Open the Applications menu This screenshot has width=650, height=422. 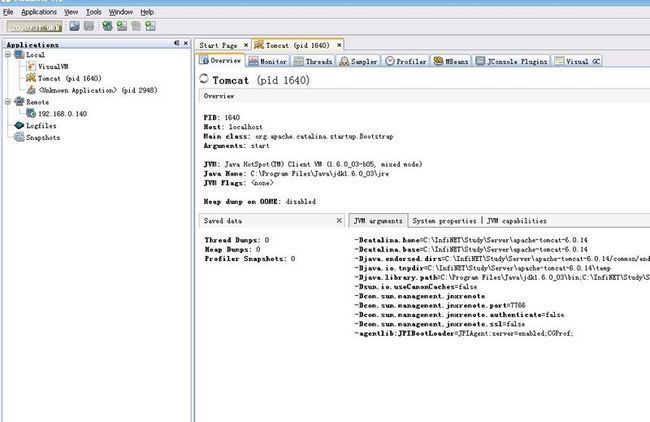[x=39, y=12]
